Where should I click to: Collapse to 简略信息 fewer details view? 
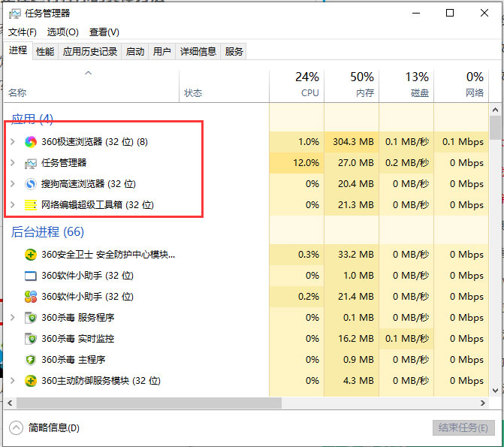[44, 427]
